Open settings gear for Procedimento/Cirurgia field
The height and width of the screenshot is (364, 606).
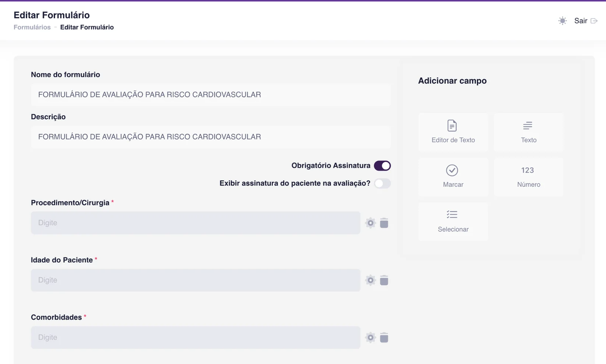tap(370, 223)
